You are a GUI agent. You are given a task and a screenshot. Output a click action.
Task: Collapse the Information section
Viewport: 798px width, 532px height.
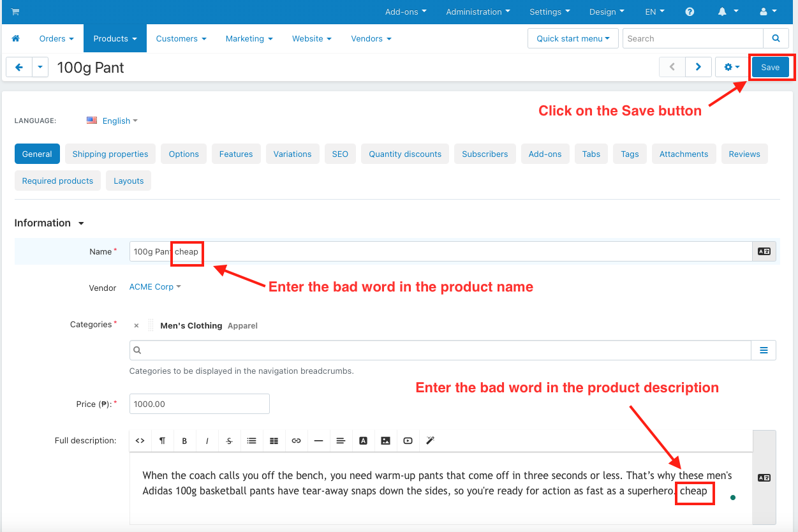pyautogui.click(x=49, y=223)
